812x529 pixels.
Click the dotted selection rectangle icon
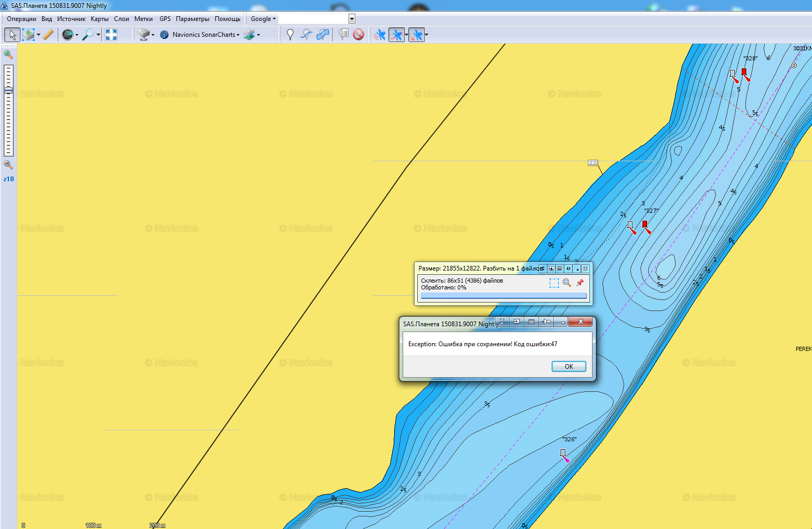[554, 283]
